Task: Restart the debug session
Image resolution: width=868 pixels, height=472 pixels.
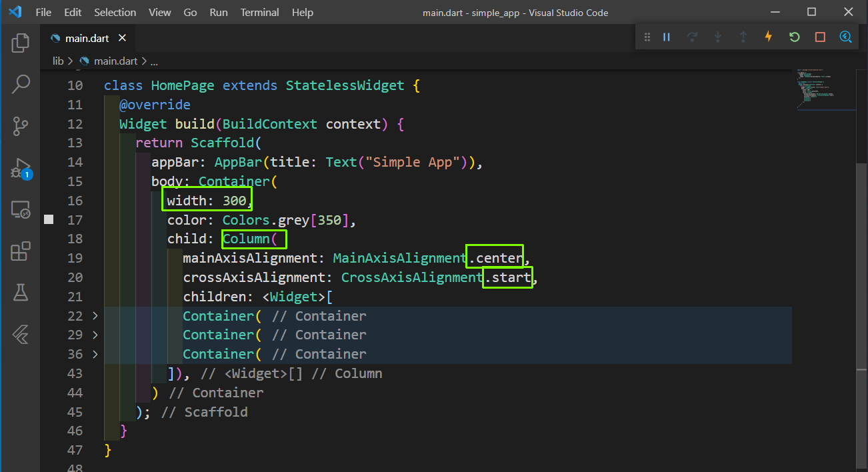Action: point(794,37)
